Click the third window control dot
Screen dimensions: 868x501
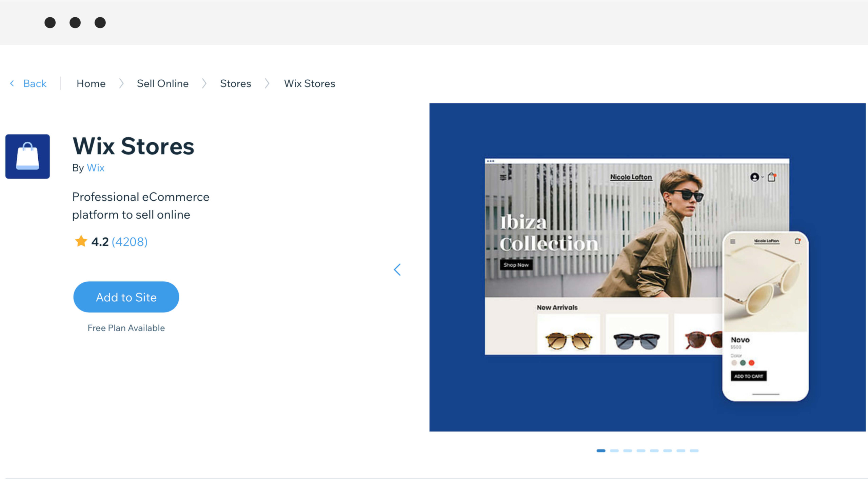coord(100,23)
